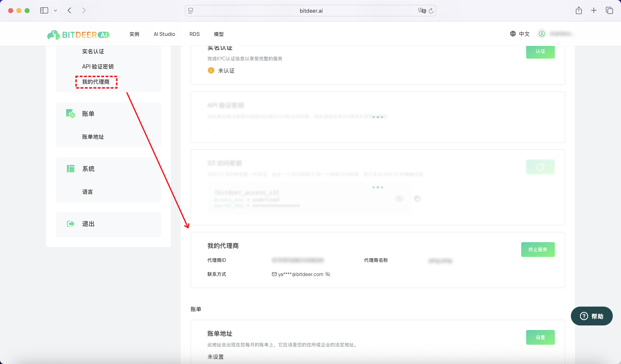Screen dimensions: 621x364
Task: Click the email envelope icon
Action: tap(274, 274)
